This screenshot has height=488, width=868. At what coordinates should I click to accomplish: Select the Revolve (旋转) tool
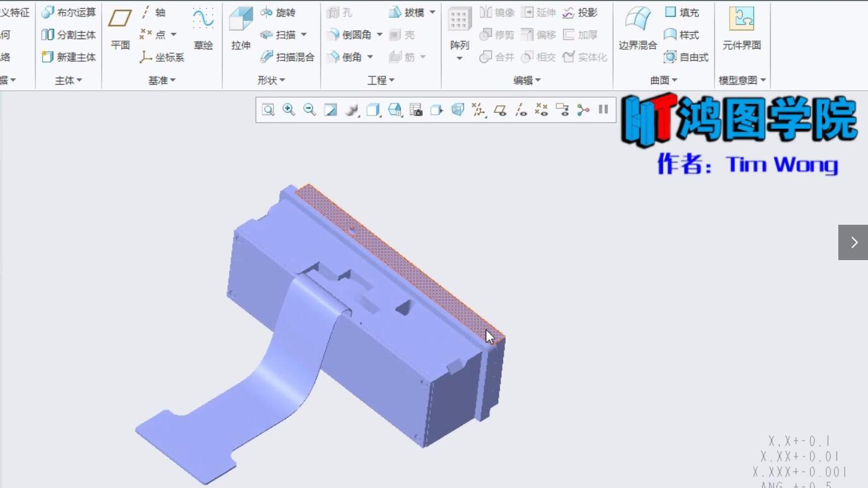278,13
